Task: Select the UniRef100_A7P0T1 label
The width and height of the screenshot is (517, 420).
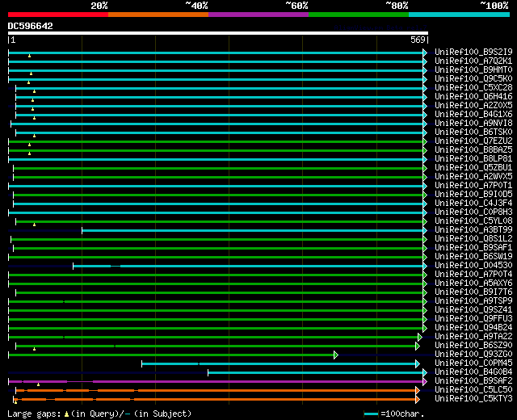Action: (x=473, y=185)
